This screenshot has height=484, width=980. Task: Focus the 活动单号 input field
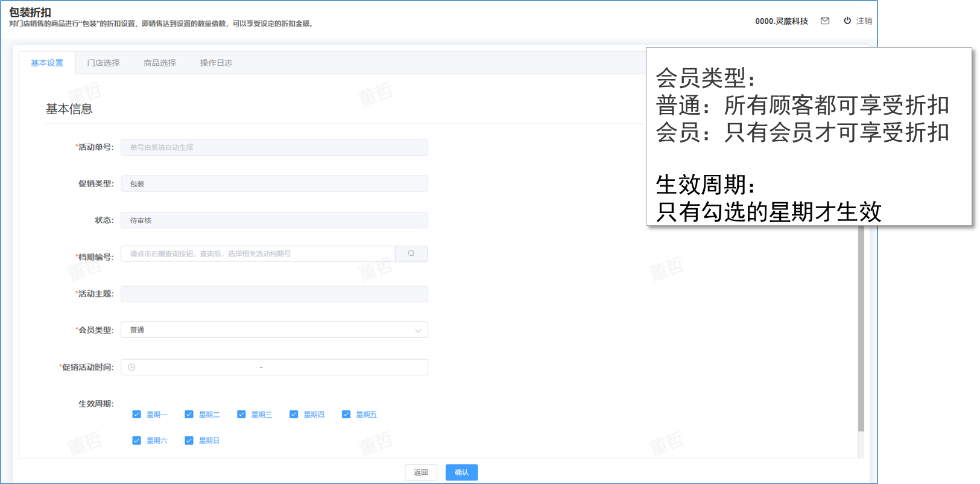[x=274, y=147]
